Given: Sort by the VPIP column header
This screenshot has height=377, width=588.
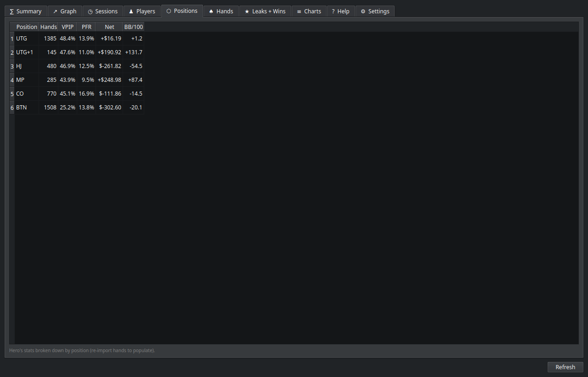Looking at the screenshot, I should pos(67,27).
